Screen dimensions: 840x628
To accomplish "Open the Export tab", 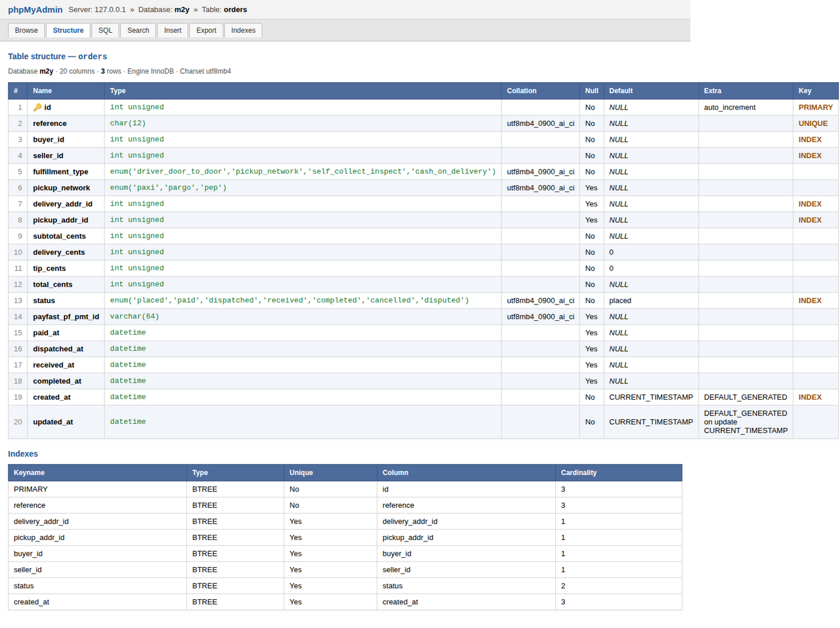I will tap(206, 31).
